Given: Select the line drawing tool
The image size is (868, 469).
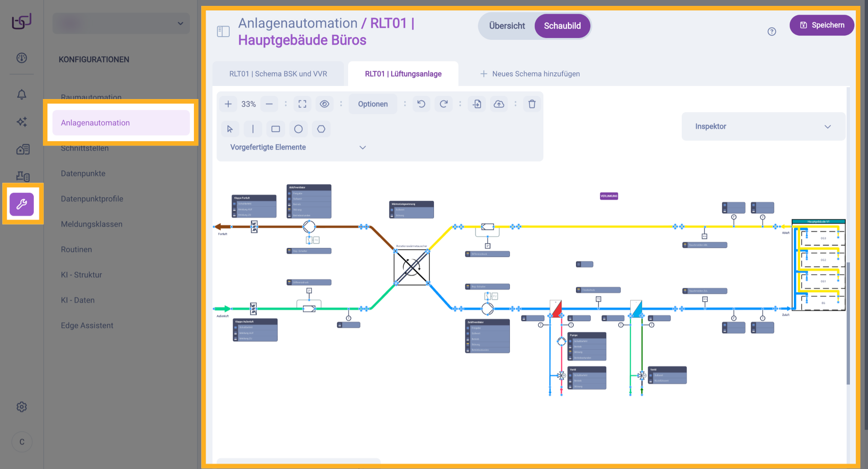Looking at the screenshot, I should (x=253, y=128).
